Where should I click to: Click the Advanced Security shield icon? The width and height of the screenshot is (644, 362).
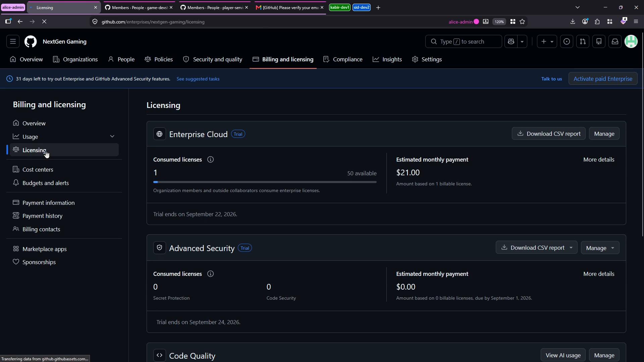[x=159, y=248]
